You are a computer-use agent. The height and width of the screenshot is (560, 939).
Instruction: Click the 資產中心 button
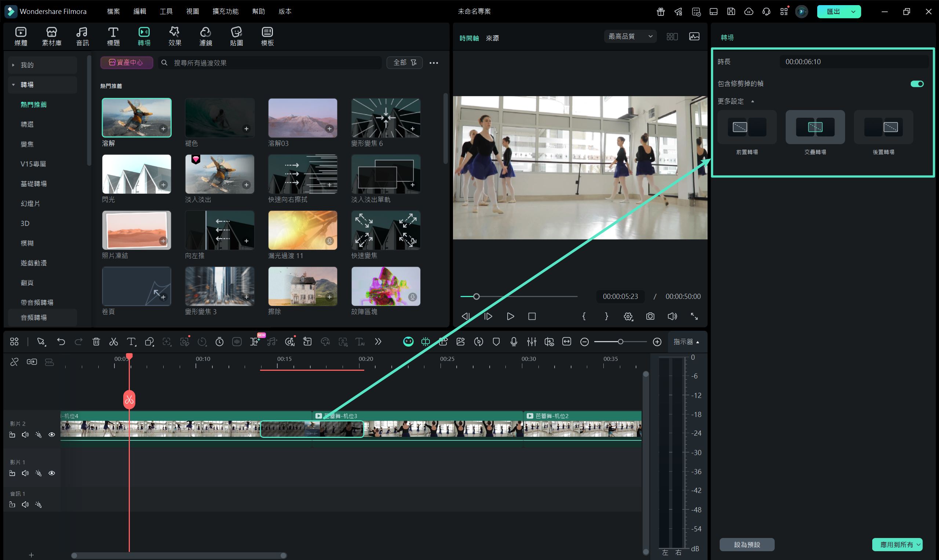point(127,63)
